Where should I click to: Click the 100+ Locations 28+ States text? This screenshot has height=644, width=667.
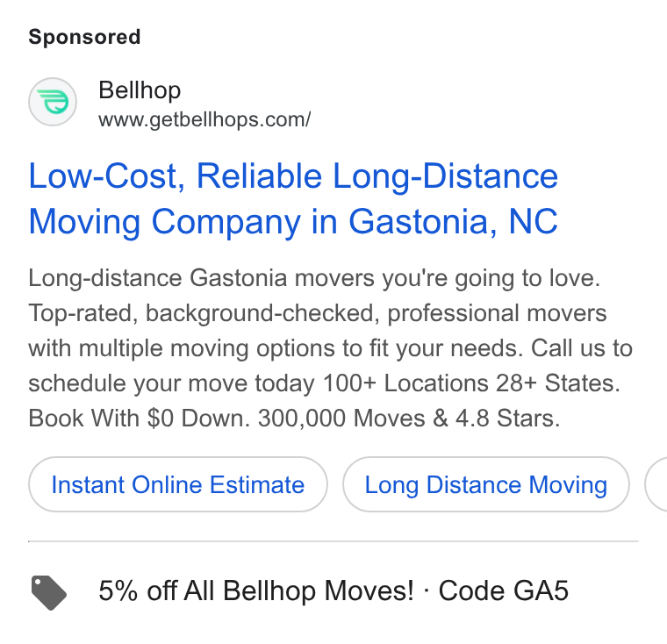[471, 383]
